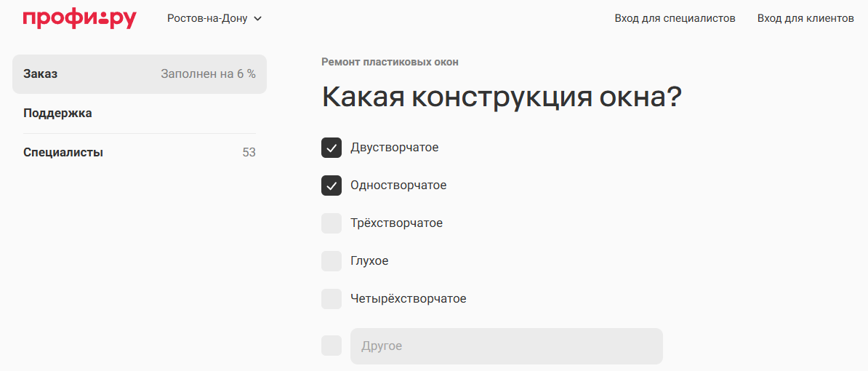This screenshot has height=371, width=868.
Task: Focus the Другое text input field
Action: (x=507, y=346)
